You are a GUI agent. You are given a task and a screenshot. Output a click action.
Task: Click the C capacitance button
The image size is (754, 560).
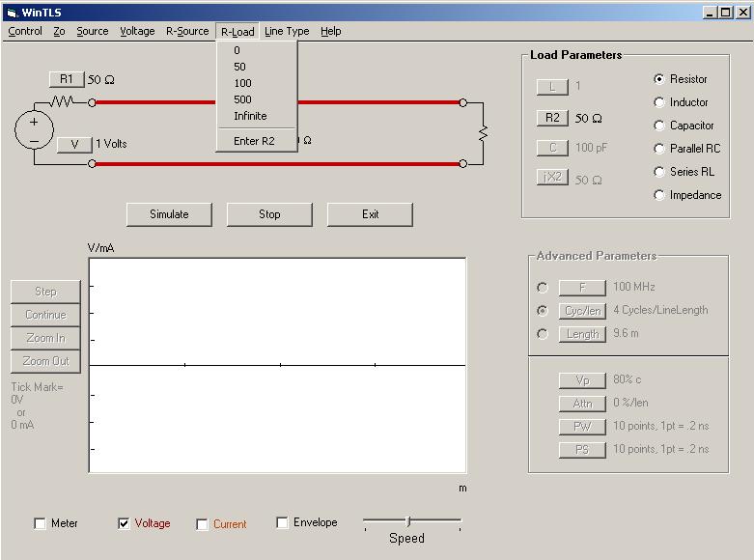(552, 148)
